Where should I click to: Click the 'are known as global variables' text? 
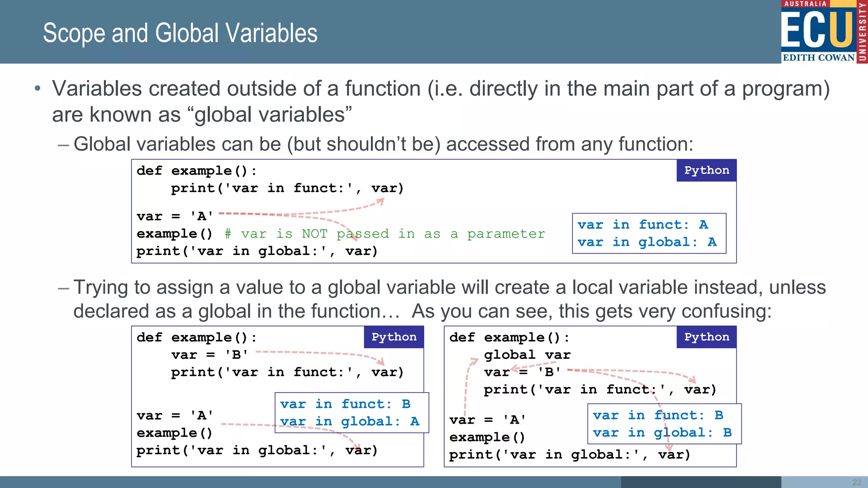[202, 115]
